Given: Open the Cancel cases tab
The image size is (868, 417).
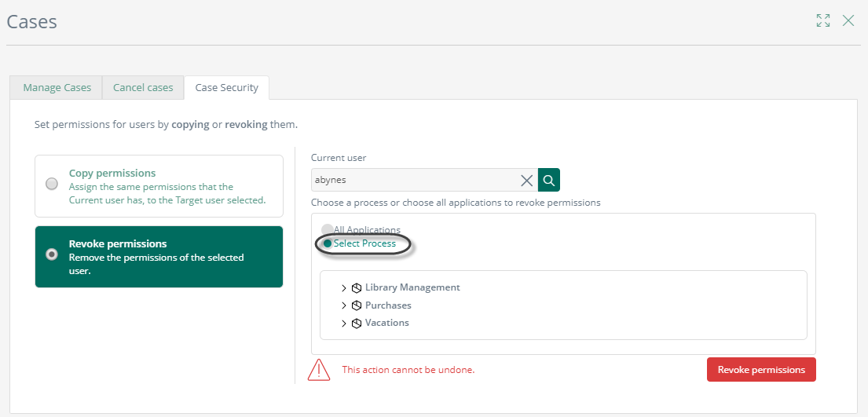Looking at the screenshot, I should [x=143, y=87].
